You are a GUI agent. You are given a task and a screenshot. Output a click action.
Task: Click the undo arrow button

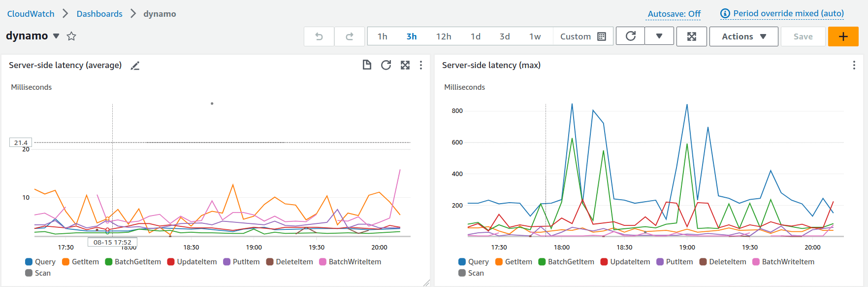(319, 36)
